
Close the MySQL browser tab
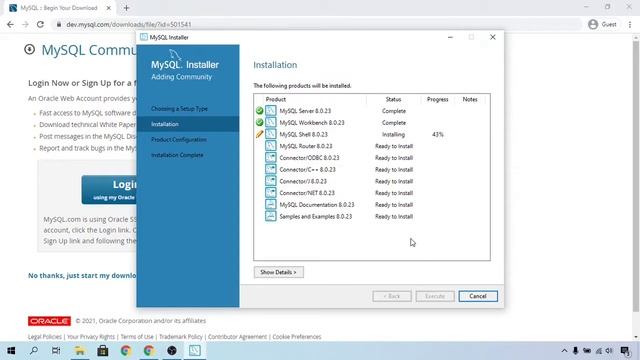[x=109, y=8]
